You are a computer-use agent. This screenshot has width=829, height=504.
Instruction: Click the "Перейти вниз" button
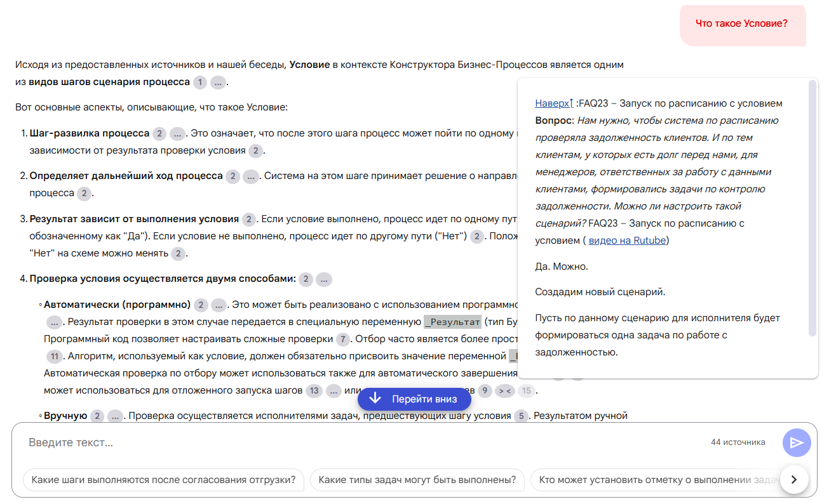click(415, 399)
